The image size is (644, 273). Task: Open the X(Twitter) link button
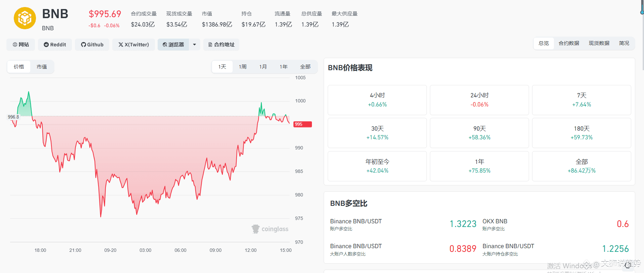(133, 45)
